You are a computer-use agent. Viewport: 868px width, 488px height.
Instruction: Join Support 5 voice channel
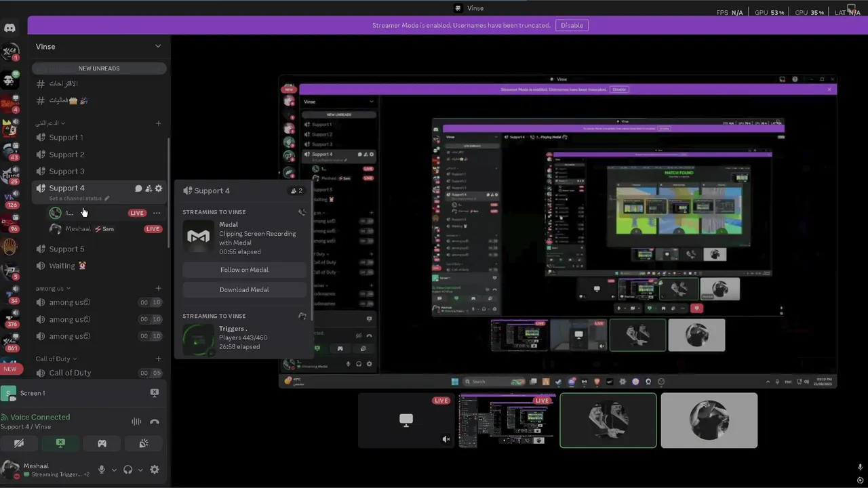(x=99, y=249)
